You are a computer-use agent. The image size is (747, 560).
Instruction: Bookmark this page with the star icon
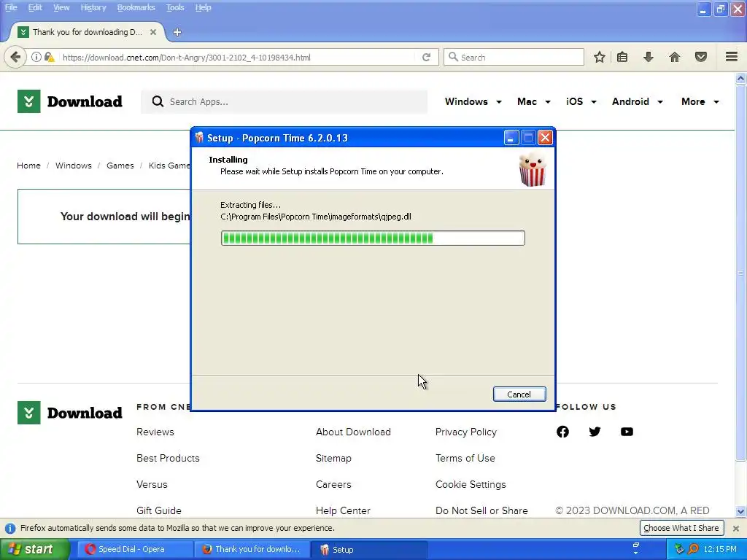pyautogui.click(x=600, y=57)
